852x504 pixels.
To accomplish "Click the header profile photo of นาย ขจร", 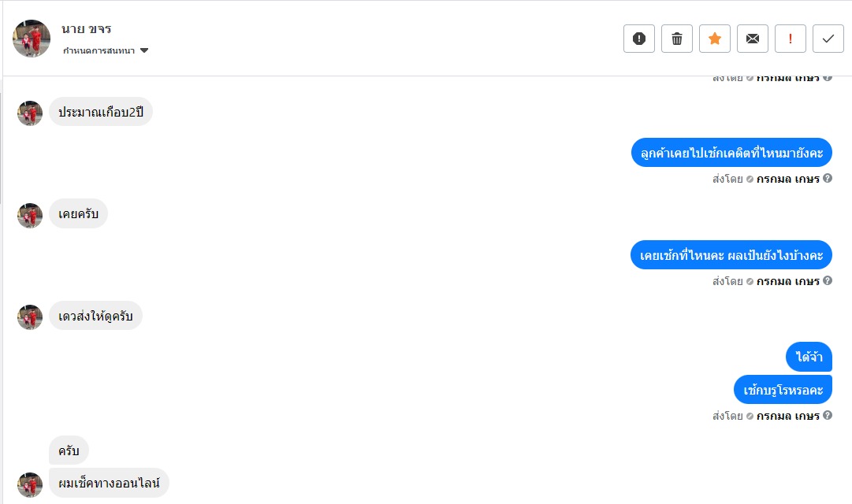I will (x=32, y=39).
